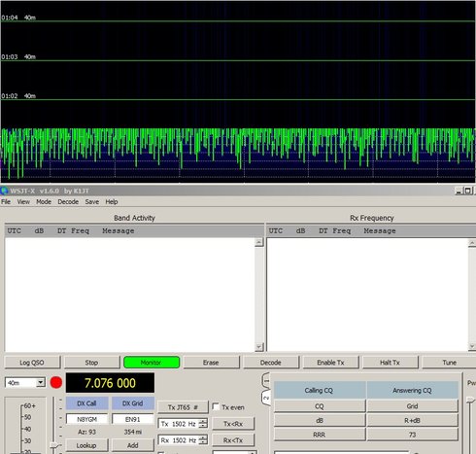
Task: Click the Answering CQ header label
Action: tap(412, 391)
